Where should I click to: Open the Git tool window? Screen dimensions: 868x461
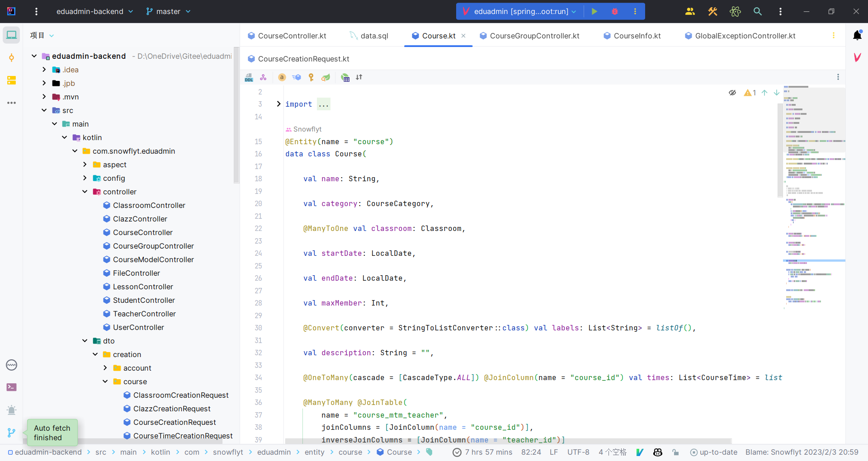[x=11, y=433]
